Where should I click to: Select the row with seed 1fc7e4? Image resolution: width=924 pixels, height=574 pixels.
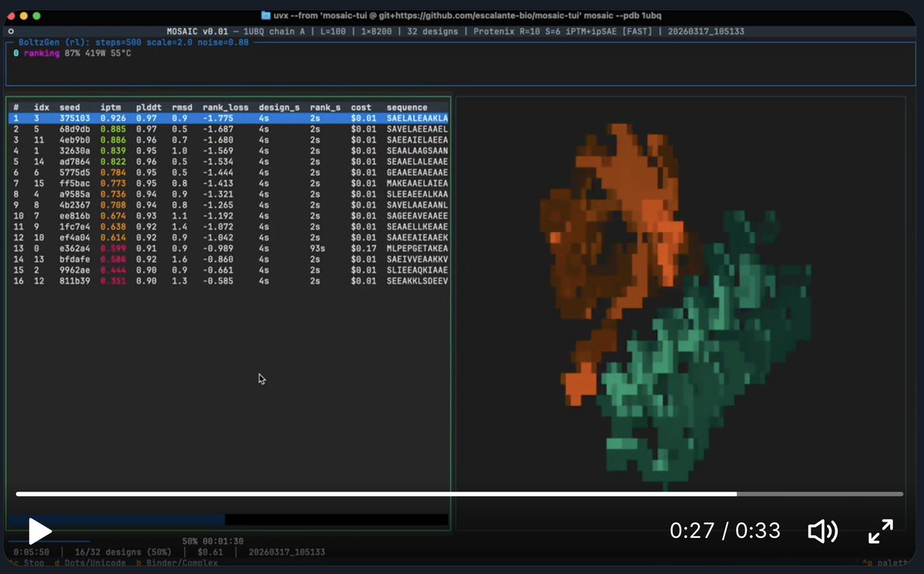[229, 227]
